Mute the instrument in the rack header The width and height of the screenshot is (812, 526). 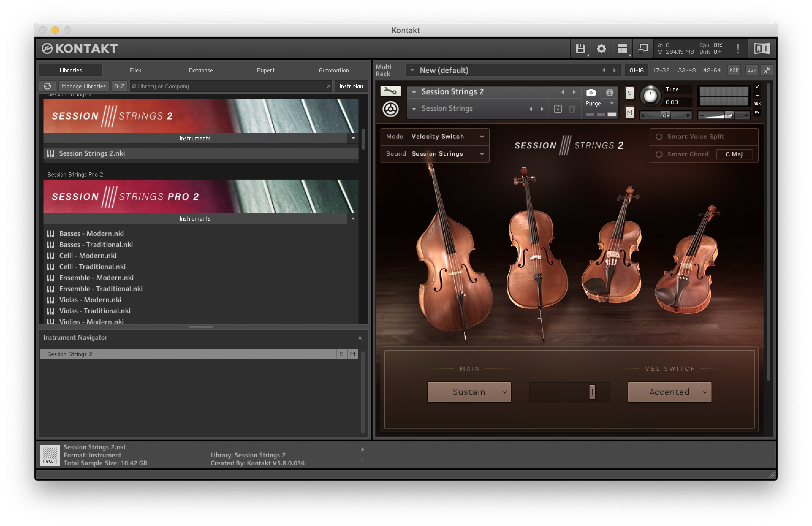click(629, 112)
